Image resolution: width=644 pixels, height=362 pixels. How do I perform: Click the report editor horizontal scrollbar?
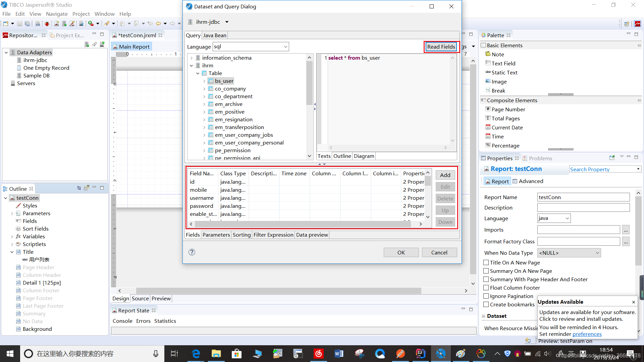[x=278, y=291]
